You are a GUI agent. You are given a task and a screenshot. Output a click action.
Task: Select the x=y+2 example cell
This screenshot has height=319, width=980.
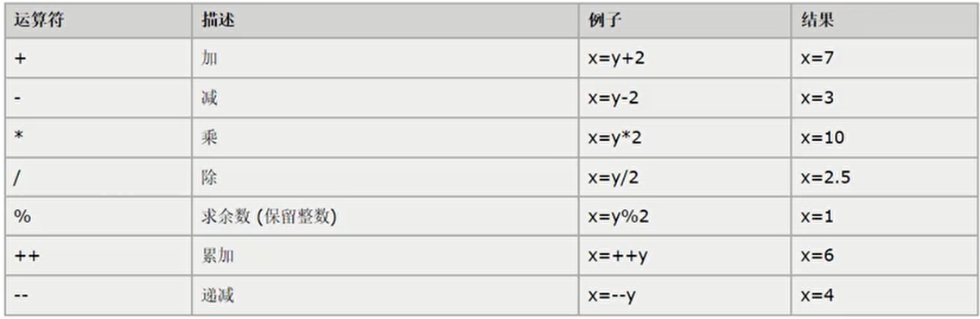(684, 58)
